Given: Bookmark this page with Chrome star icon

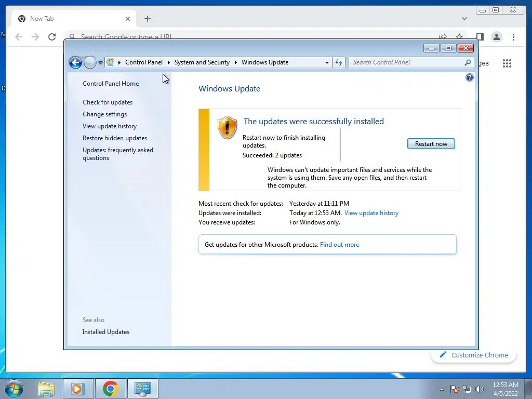Looking at the screenshot, I should click(459, 37).
